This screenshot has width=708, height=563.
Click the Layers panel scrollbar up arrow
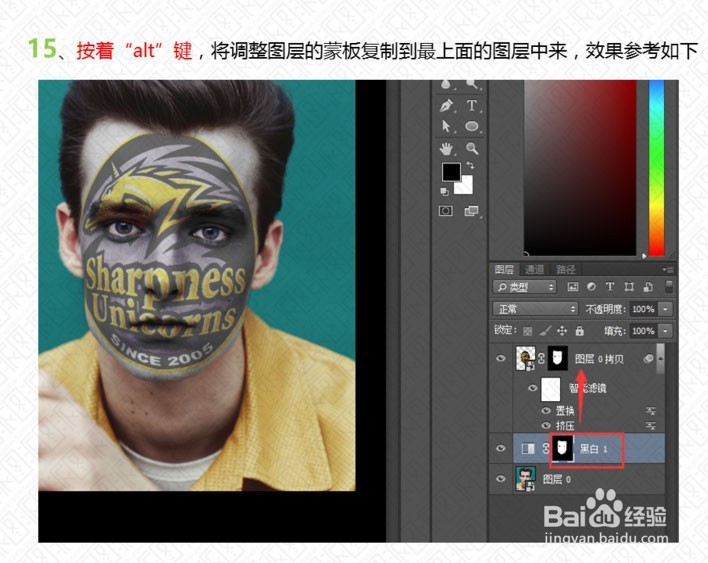pos(660,358)
